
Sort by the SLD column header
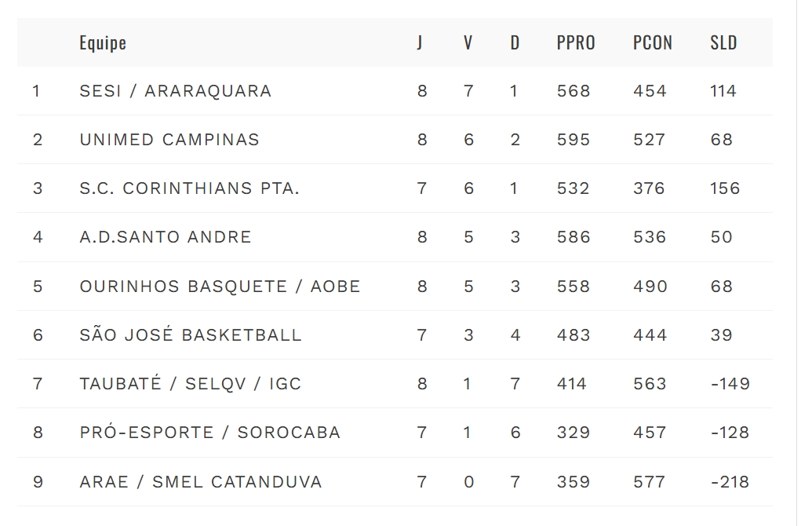pos(723,42)
